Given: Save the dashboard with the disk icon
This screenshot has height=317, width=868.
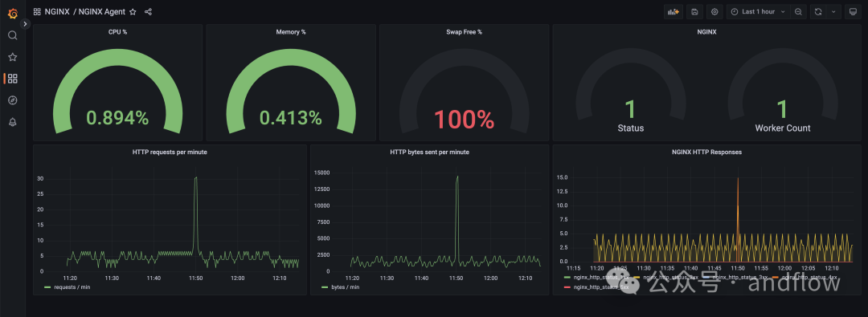Looking at the screenshot, I should pos(694,11).
